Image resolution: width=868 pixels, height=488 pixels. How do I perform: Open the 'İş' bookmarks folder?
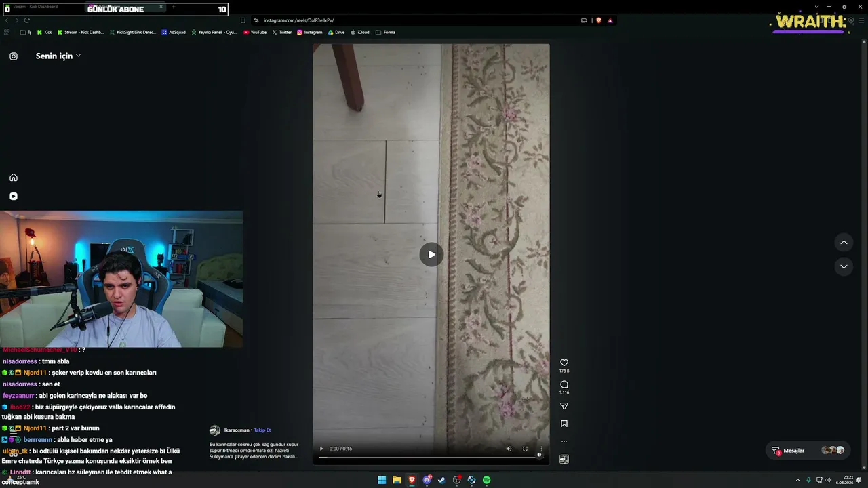coord(26,32)
